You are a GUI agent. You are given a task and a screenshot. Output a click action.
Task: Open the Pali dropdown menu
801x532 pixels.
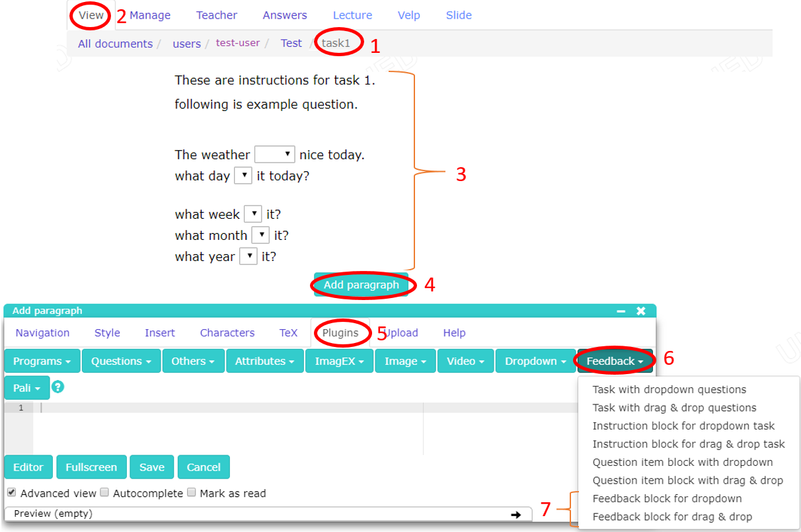(26, 389)
